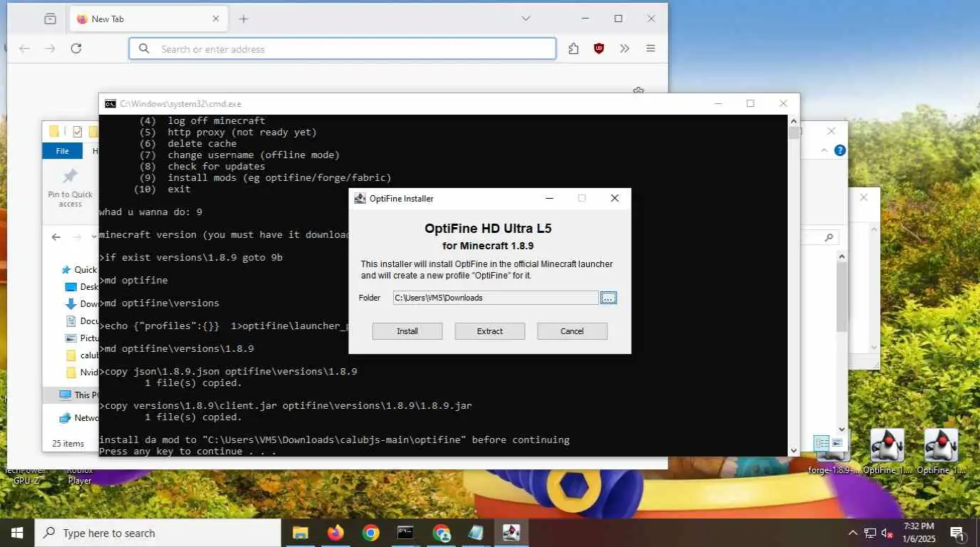Screen dimensions: 980x547
Task: Open Firefox extensions puzzle icon
Action: [x=573, y=48]
